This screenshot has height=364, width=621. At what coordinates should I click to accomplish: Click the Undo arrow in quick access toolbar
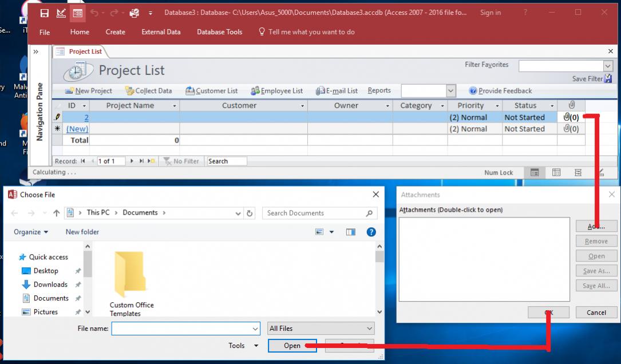pos(94,13)
